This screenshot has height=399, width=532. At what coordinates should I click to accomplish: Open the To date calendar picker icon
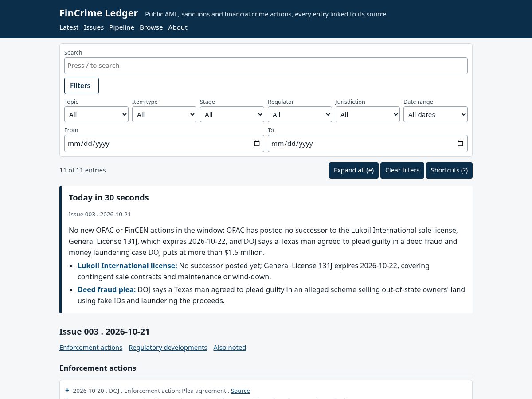click(460, 143)
